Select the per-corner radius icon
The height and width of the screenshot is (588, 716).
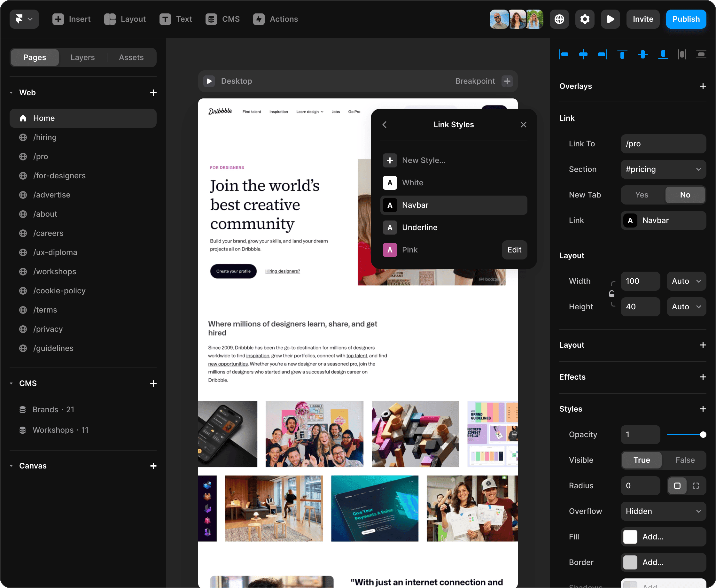(x=696, y=486)
